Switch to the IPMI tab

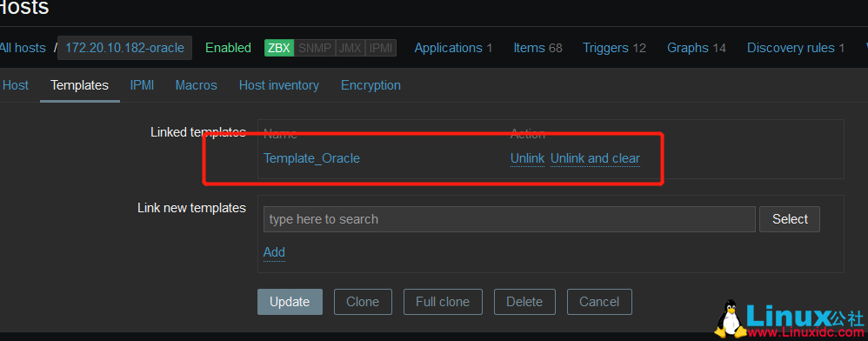(142, 85)
